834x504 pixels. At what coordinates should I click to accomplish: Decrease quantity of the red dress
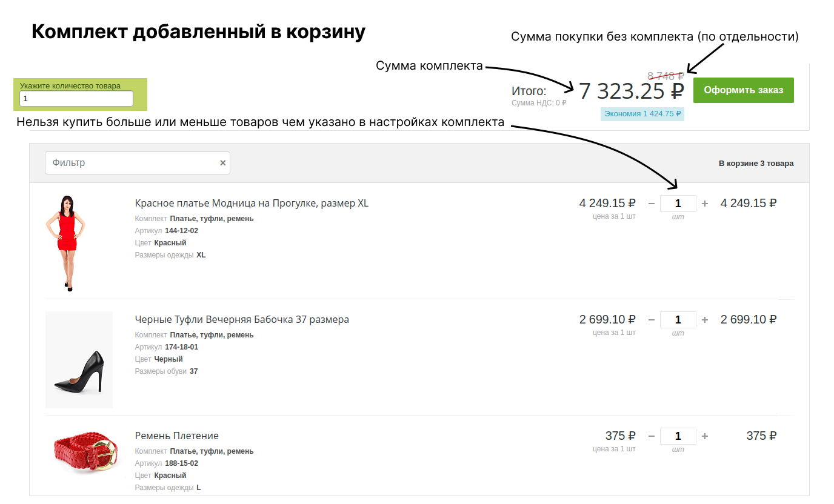652,204
